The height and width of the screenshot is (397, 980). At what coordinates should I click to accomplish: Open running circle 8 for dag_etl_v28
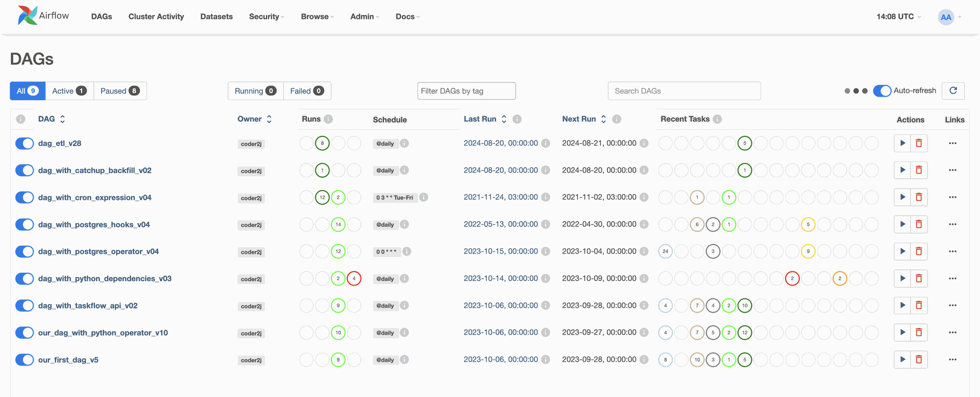322,143
